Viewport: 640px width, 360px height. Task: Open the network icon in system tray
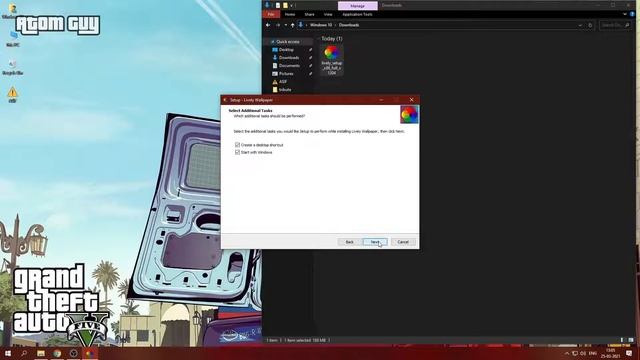[575, 353]
